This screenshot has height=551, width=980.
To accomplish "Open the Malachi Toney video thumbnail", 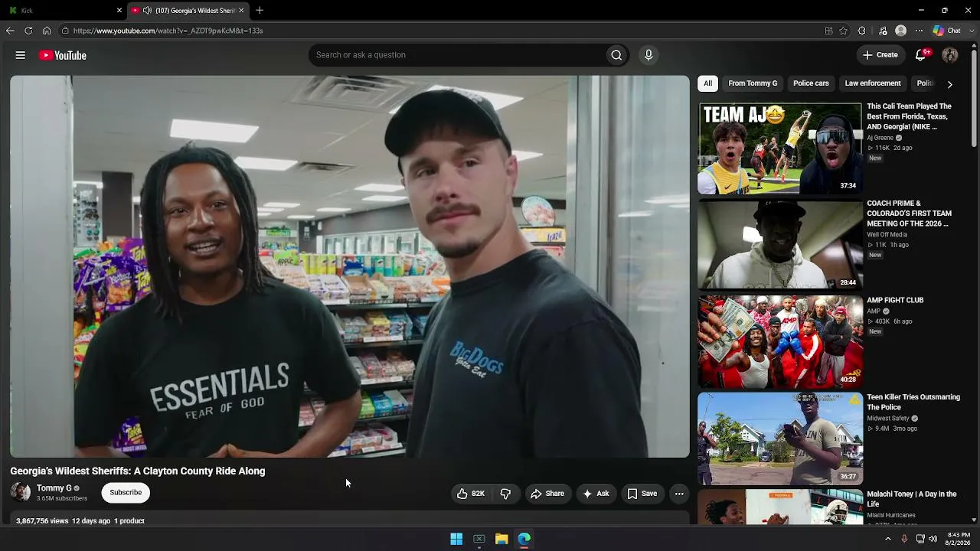I will (780, 507).
